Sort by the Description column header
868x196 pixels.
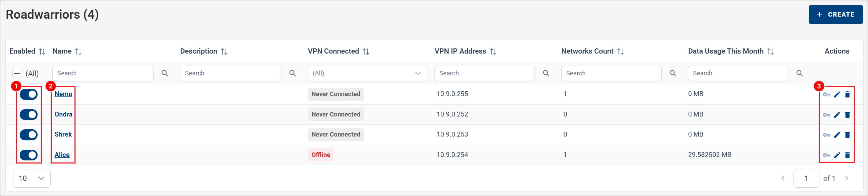tap(199, 51)
